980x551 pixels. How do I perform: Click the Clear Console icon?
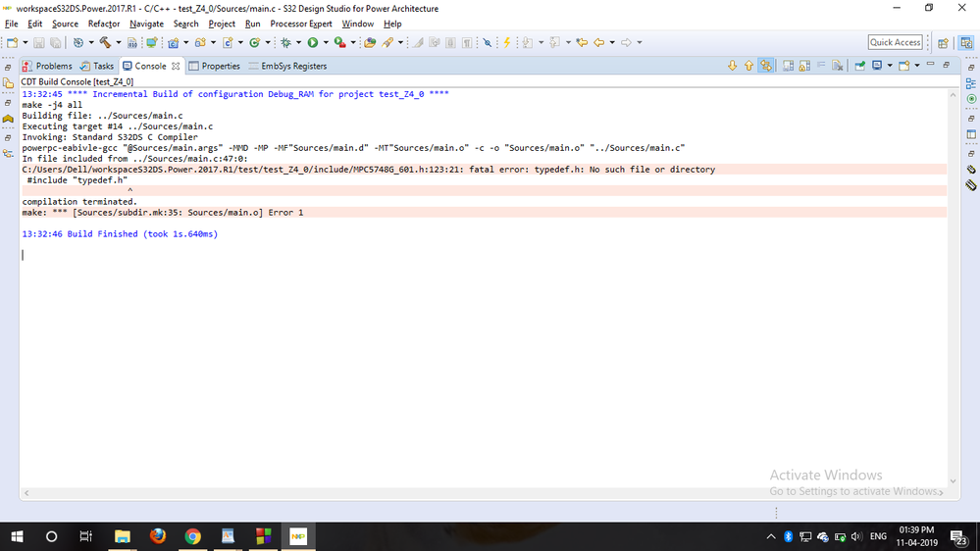tap(838, 66)
